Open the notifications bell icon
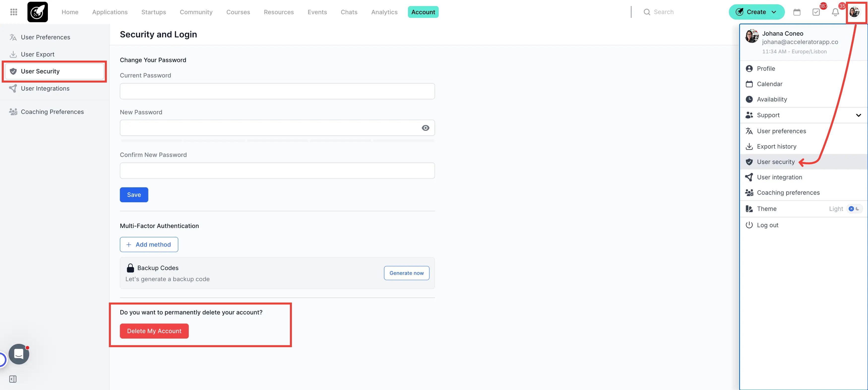 coord(835,12)
